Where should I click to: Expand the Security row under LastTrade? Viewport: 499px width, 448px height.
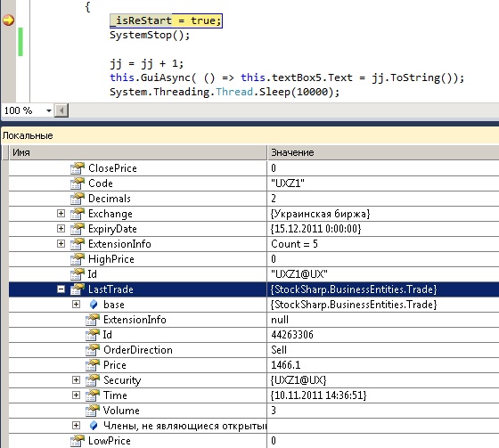[x=76, y=380]
